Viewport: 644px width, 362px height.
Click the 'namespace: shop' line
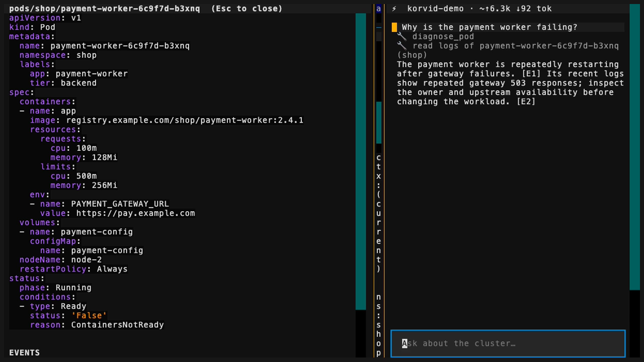tap(58, 55)
